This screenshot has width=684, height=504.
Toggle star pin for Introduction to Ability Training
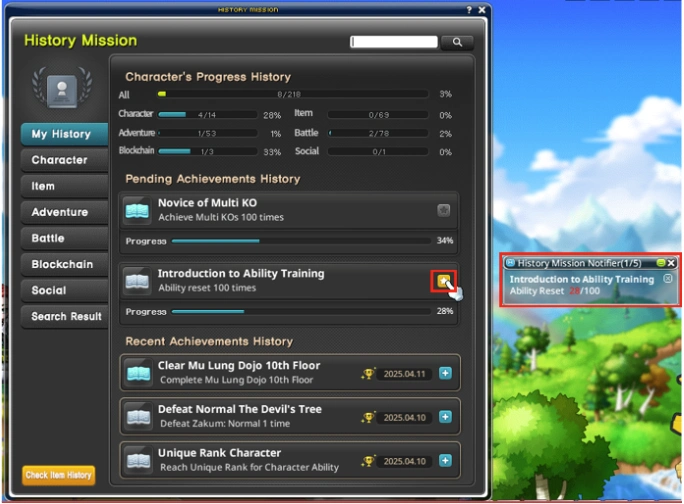(x=444, y=281)
